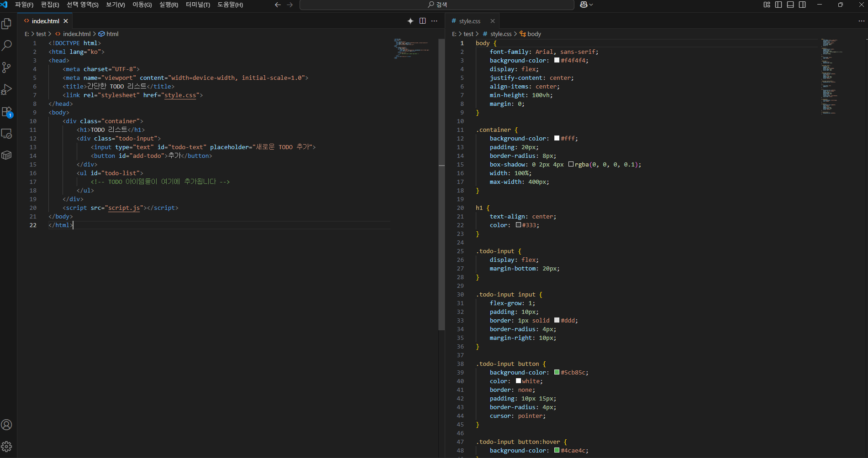The width and height of the screenshot is (868, 458).
Task: Open the 선택 영역(S) menu
Action: point(83,5)
